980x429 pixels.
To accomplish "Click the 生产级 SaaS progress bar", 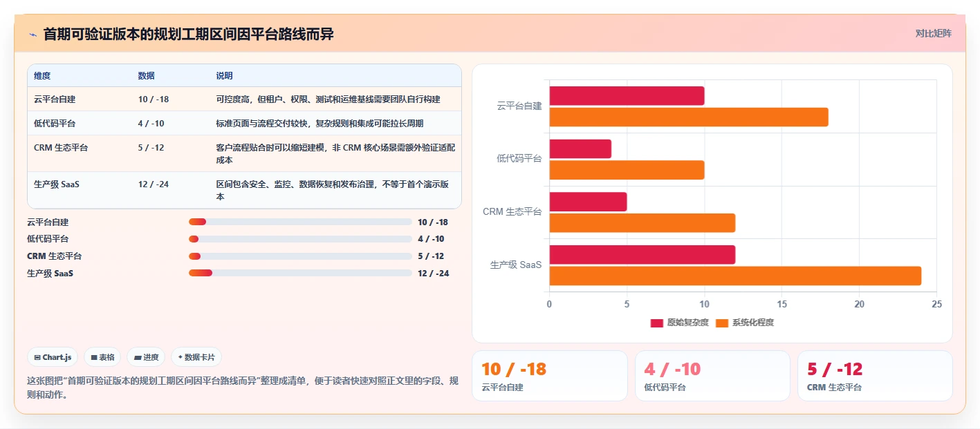I will click(x=300, y=274).
